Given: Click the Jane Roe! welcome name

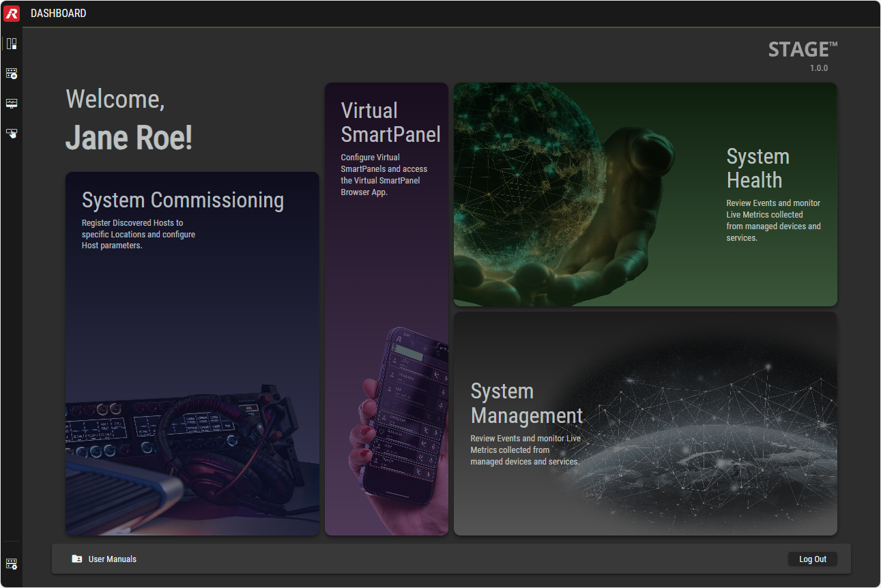Looking at the screenshot, I should click(129, 138).
